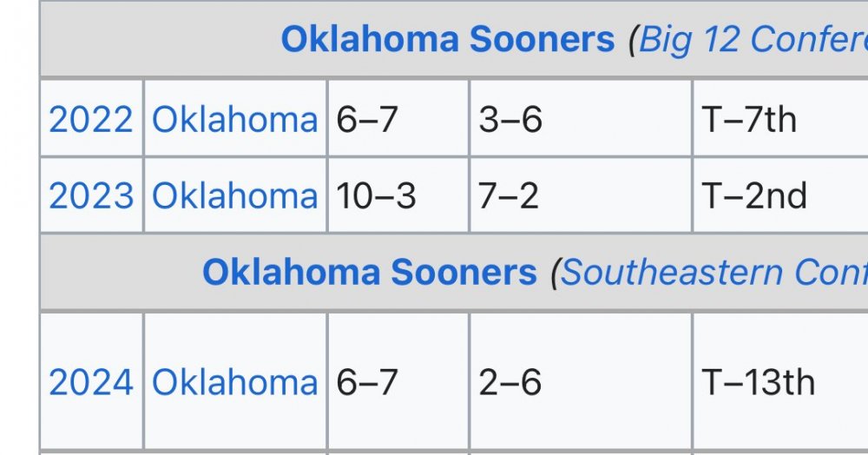Click the Oklahoma link in the 2024 row
The width and height of the screenshot is (868, 455).
235,382
